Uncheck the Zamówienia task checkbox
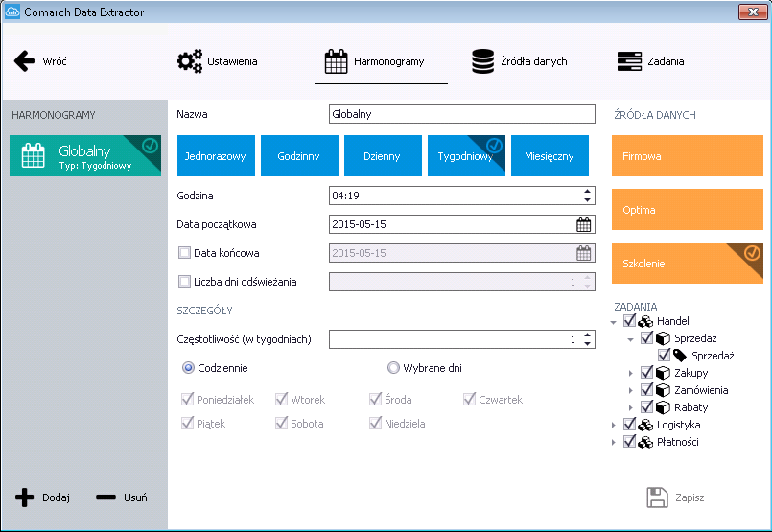The width and height of the screenshot is (772, 532). click(647, 390)
